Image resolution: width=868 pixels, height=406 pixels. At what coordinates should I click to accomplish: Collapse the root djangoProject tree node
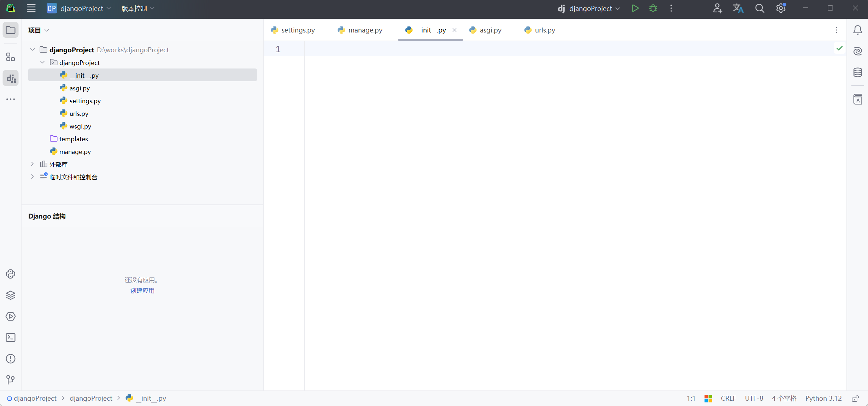[x=33, y=49]
